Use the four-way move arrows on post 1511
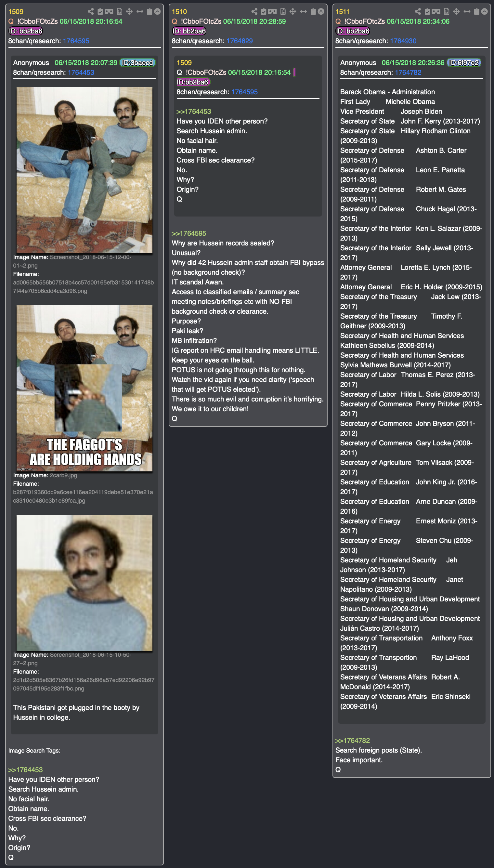The height and width of the screenshot is (868, 494). pyautogui.click(x=456, y=11)
